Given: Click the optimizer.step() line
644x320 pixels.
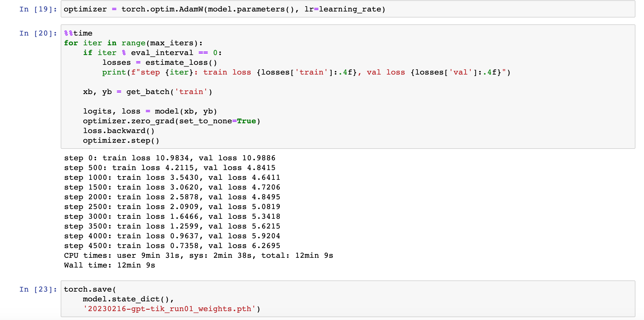Looking at the screenshot, I should [x=121, y=141].
